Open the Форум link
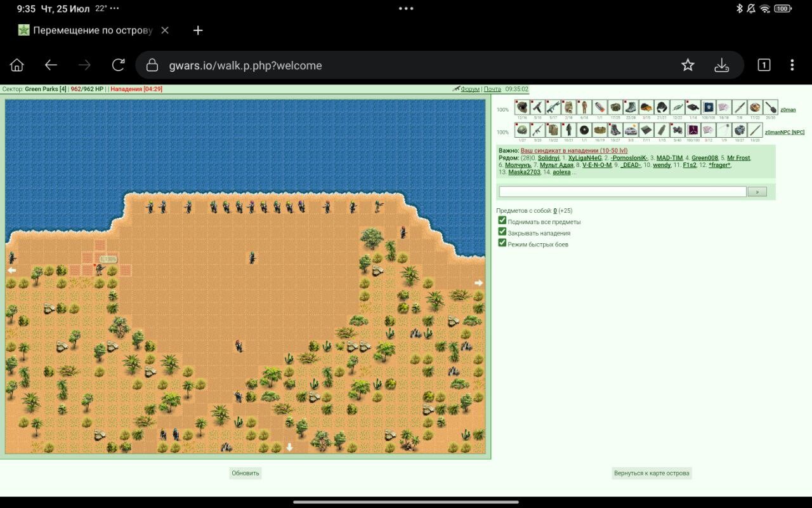 (x=470, y=89)
